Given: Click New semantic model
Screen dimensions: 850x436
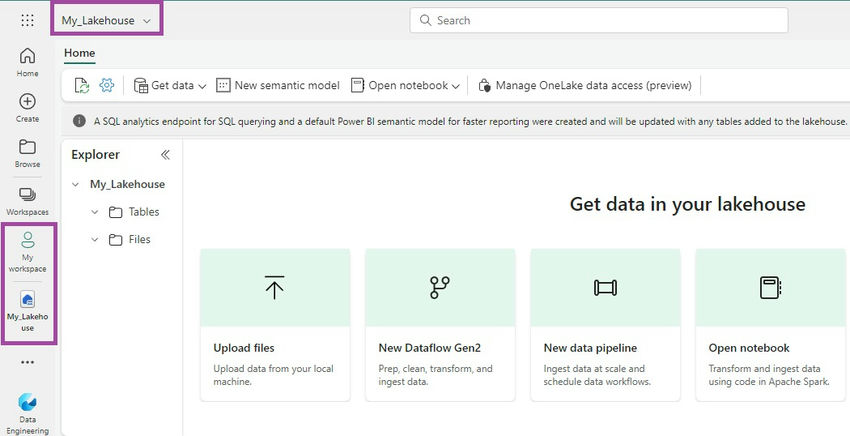Looking at the screenshot, I should click(278, 85).
